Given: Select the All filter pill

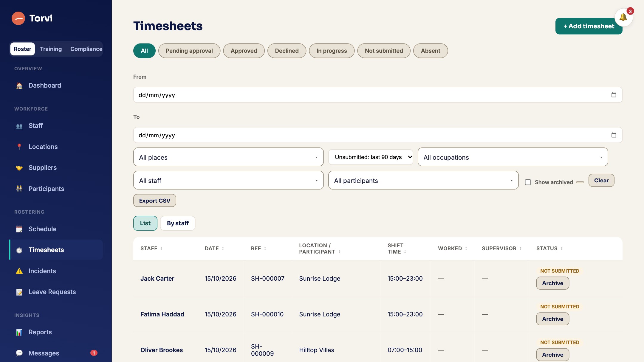Looking at the screenshot, I should (144, 51).
